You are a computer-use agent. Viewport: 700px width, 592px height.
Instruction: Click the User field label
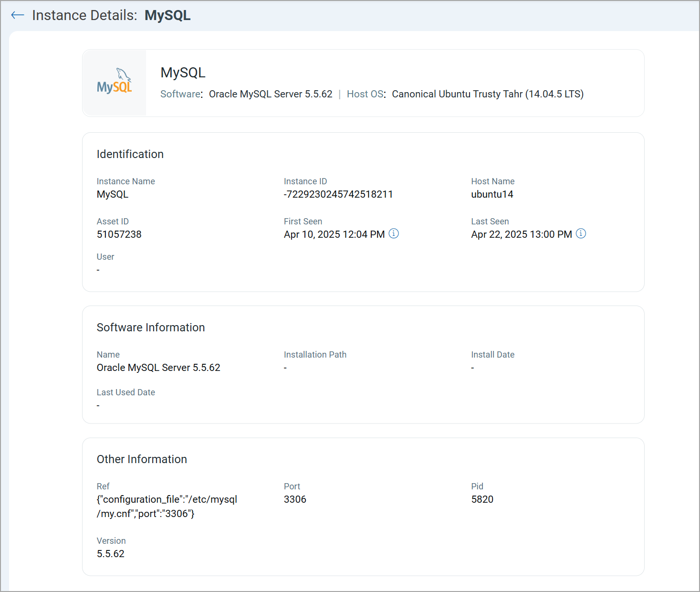tap(105, 257)
